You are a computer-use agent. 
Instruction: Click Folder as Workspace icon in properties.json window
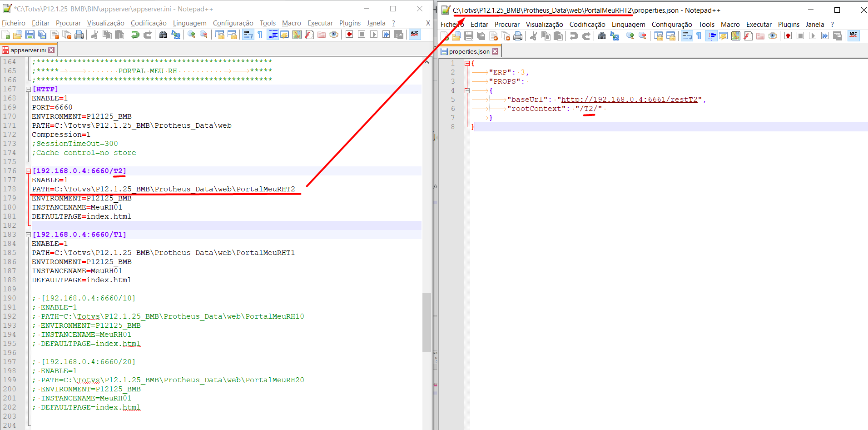pyautogui.click(x=760, y=36)
